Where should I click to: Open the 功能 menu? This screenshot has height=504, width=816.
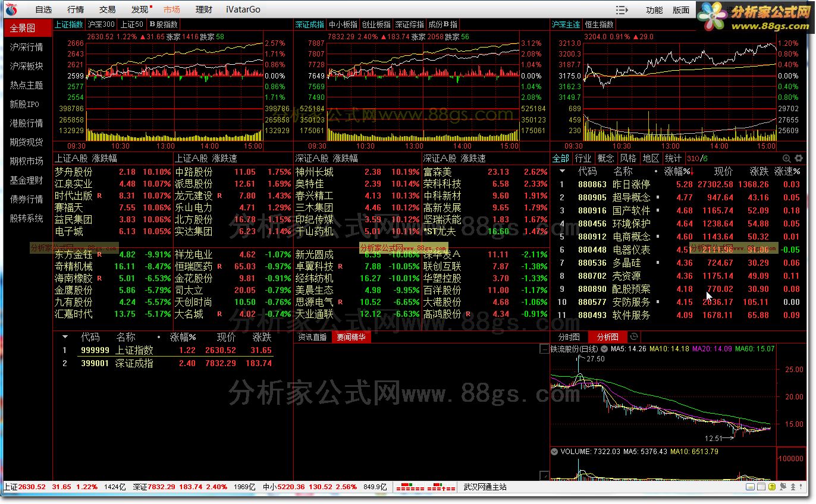(x=654, y=10)
